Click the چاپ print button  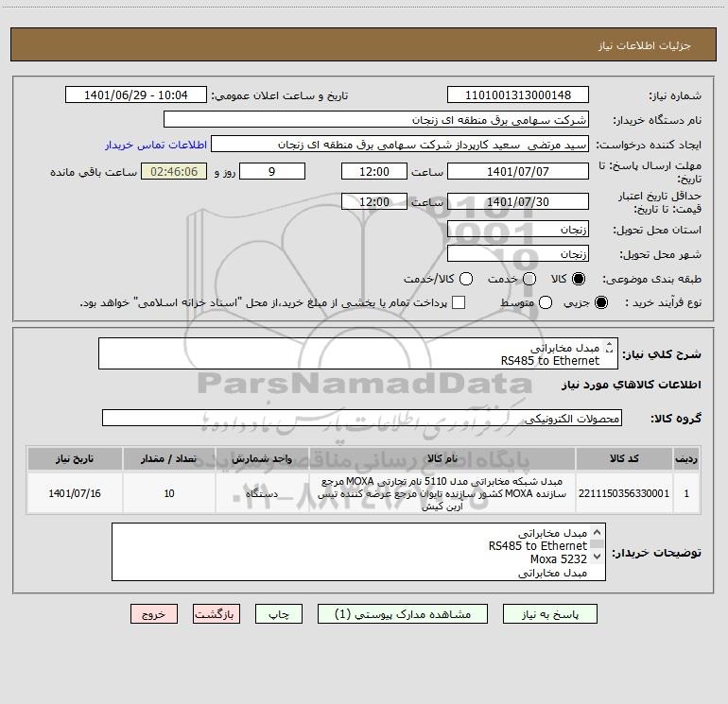pyautogui.click(x=279, y=614)
